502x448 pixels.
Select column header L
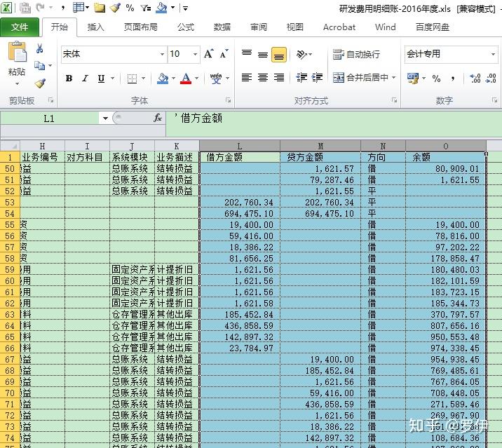pyautogui.click(x=240, y=147)
